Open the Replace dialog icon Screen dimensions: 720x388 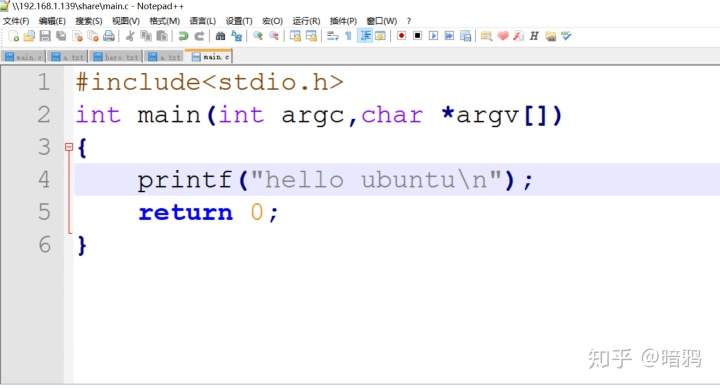pyautogui.click(x=236, y=36)
